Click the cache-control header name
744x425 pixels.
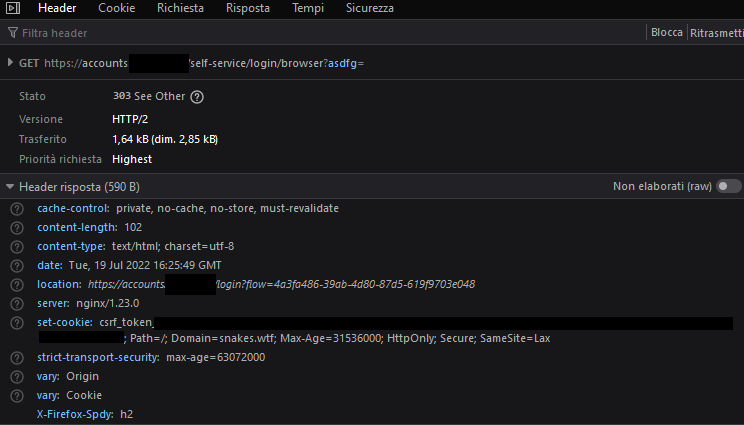pos(73,208)
